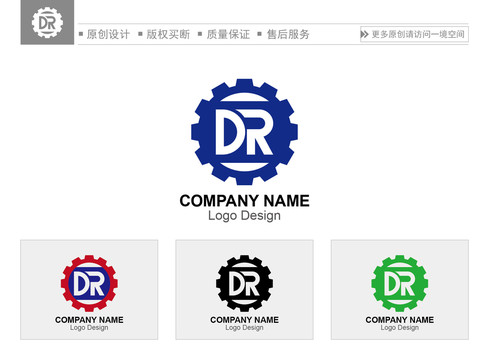Select the black DR gear logo variant

click(244, 284)
